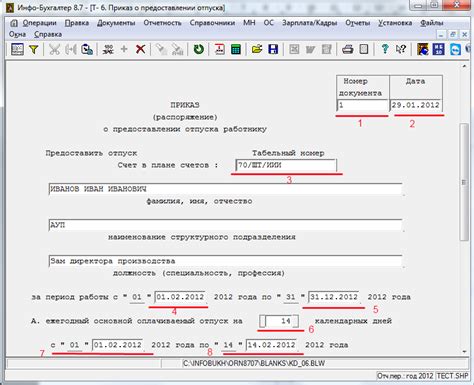The width and height of the screenshot is (474, 385).
Task: Open the Правка menu
Action: coord(77,23)
